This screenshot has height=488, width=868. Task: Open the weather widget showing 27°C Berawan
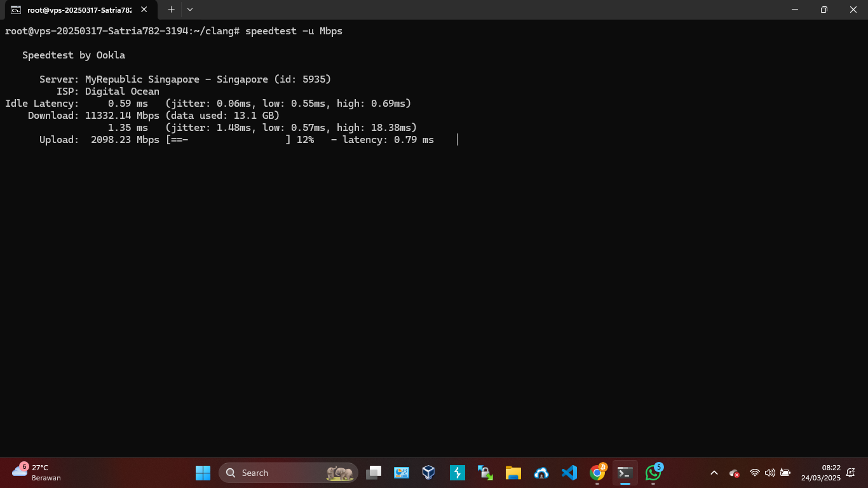(x=36, y=473)
